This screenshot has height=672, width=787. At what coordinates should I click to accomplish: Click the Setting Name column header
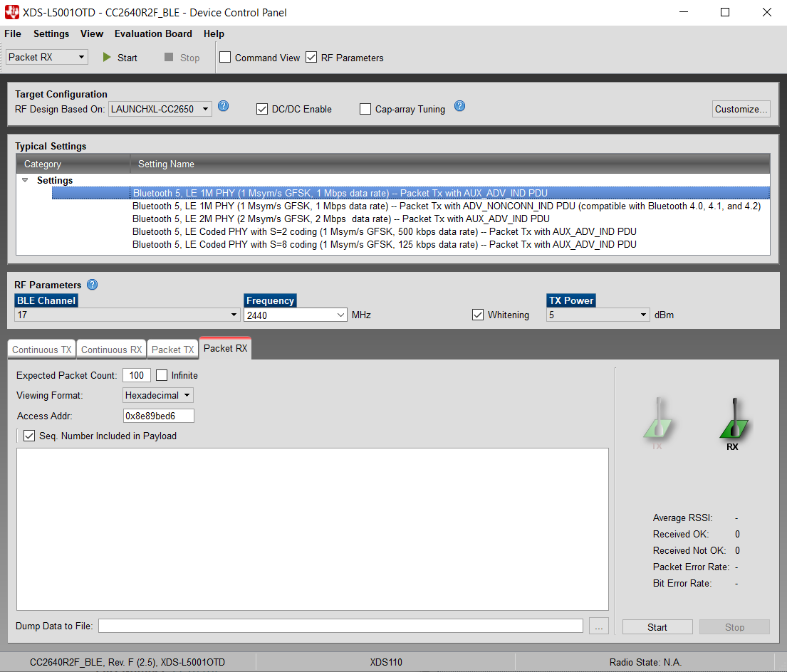pyautogui.click(x=450, y=164)
